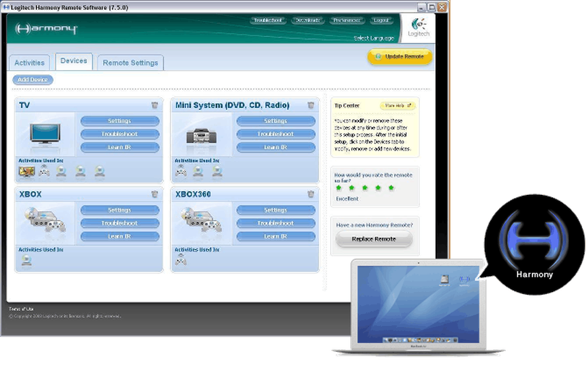
Task: Click the Watch TV activity icon in TV card
Action: click(27, 172)
